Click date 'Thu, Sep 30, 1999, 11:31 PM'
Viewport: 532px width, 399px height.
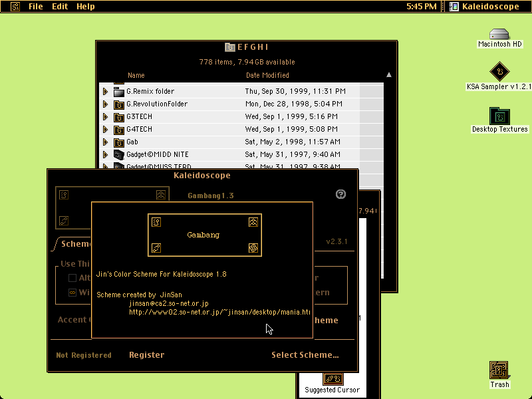tap(295, 91)
